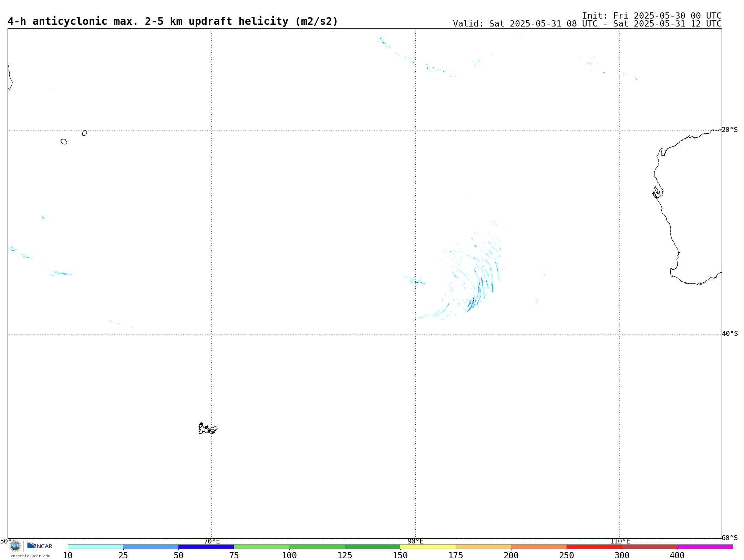Open the ensemble.ucar.edu text link

pos(31,556)
